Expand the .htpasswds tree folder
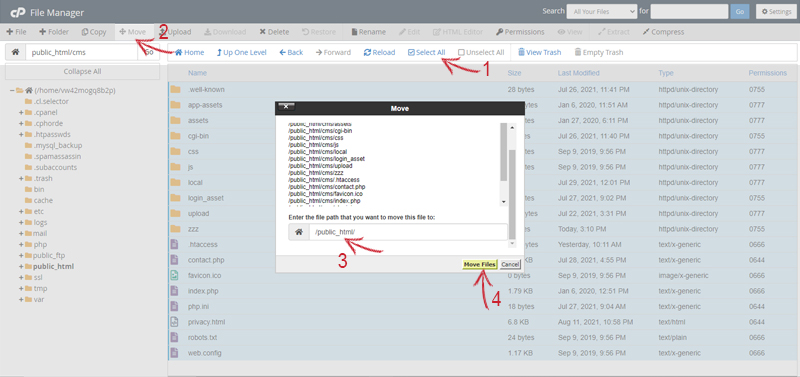The image size is (800, 377). 21,134
